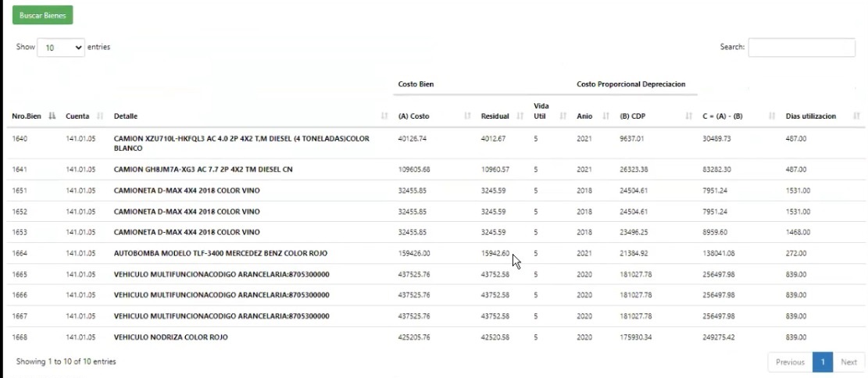Image resolution: width=868 pixels, height=378 pixels.
Task: Click cost value 425205.76
Action: (414, 337)
